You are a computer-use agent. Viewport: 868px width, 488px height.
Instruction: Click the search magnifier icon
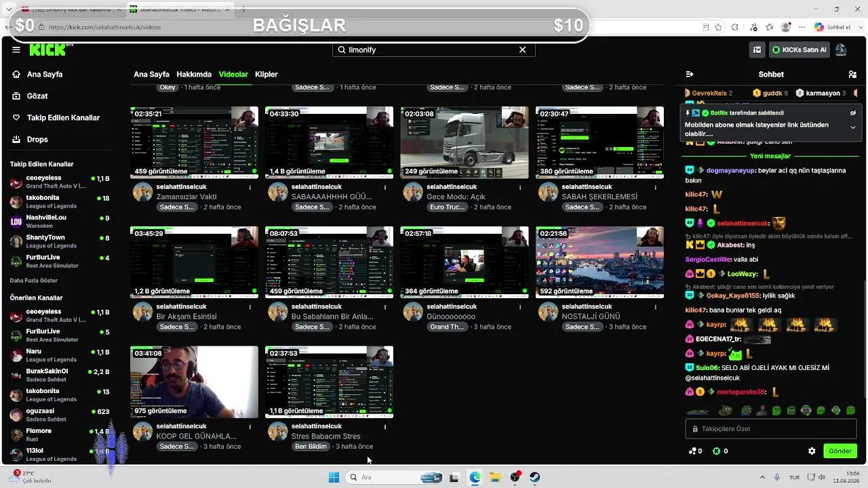(x=342, y=49)
